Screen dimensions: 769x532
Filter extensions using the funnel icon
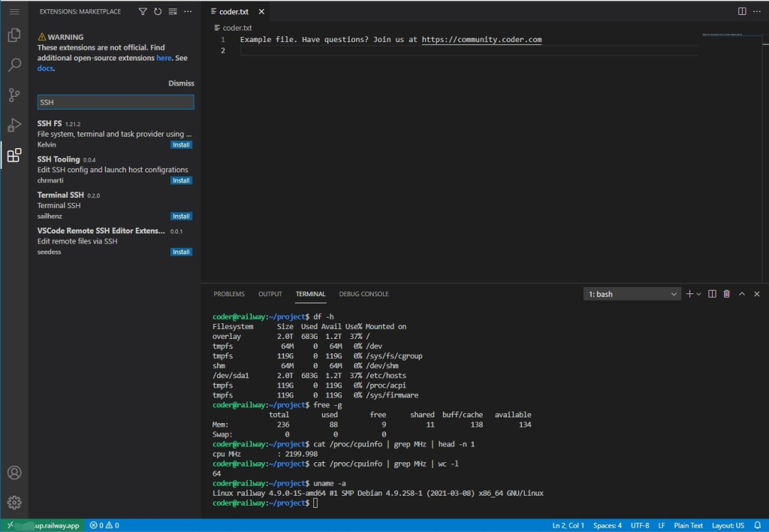(x=142, y=11)
